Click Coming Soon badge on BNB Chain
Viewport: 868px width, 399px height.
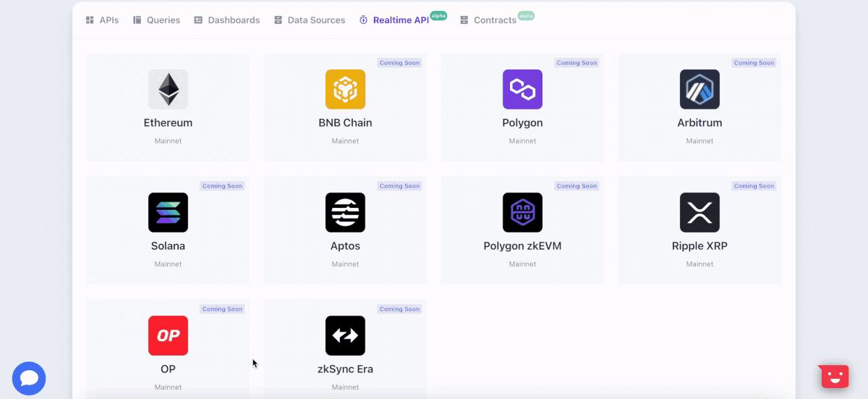(399, 63)
